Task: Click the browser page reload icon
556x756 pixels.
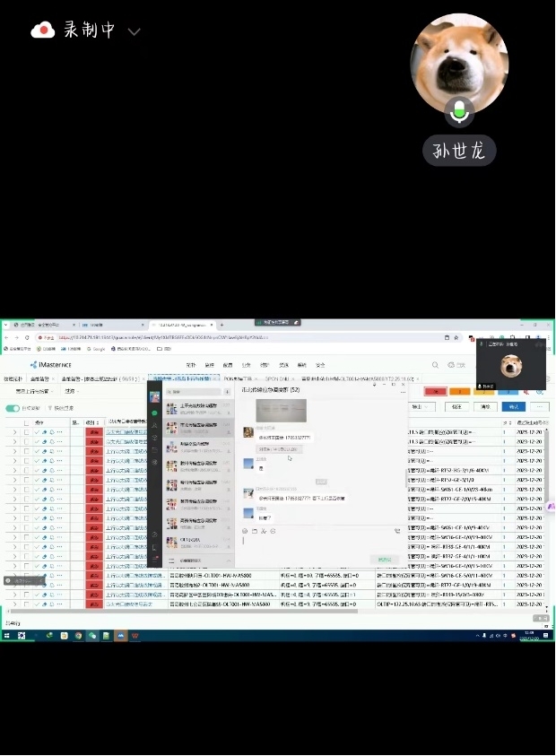Action: point(27,337)
